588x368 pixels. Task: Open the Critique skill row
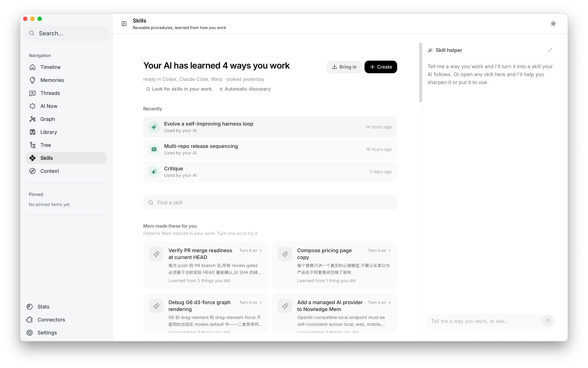270,172
